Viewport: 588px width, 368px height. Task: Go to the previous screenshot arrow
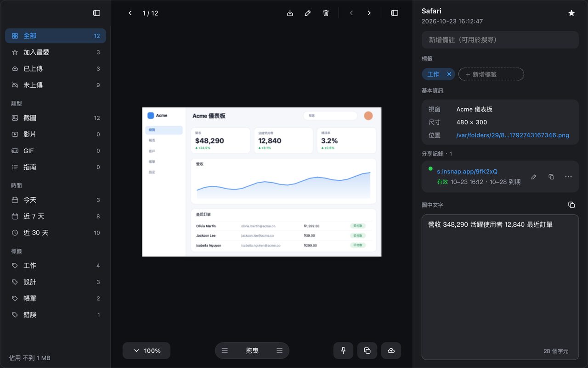click(x=351, y=13)
